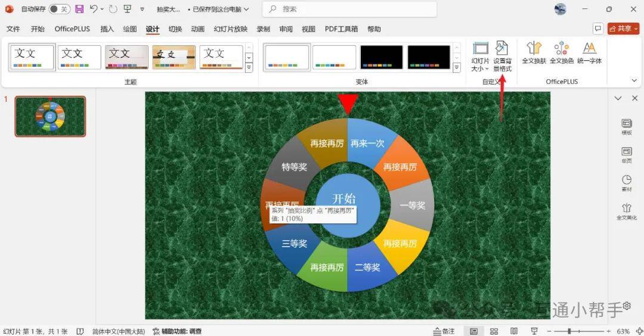Open the Undo history dropdown arrow
The width and height of the screenshot is (644, 336).
(102, 9)
